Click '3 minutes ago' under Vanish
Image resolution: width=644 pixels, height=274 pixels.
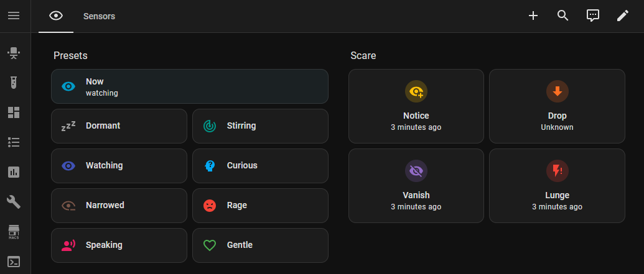[x=416, y=207]
